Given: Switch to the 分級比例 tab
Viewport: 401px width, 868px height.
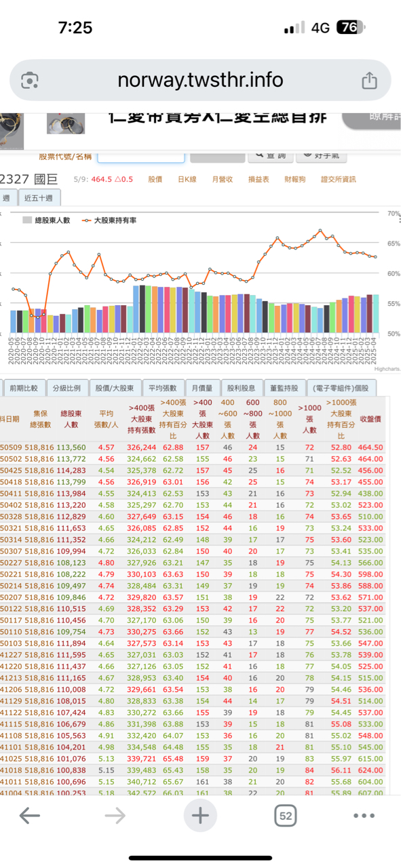Looking at the screenshot, I should tap(66, 389).
